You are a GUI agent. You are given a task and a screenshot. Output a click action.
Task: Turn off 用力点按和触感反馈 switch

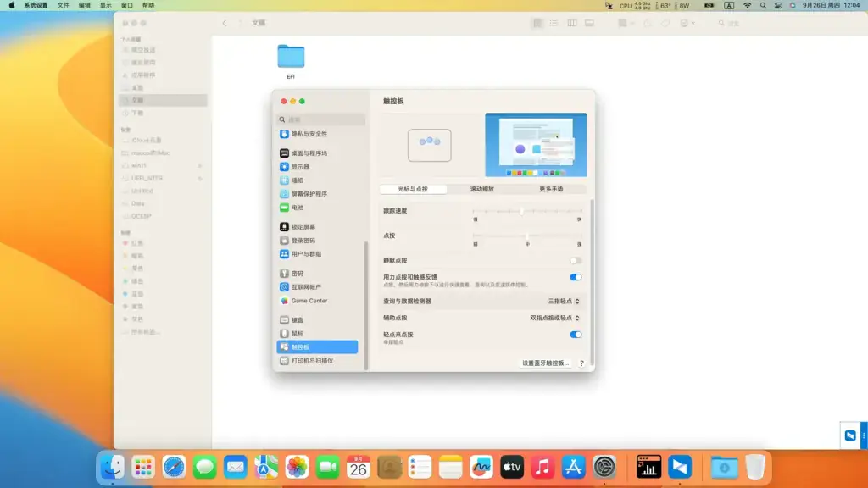click(x=576, y=277)
